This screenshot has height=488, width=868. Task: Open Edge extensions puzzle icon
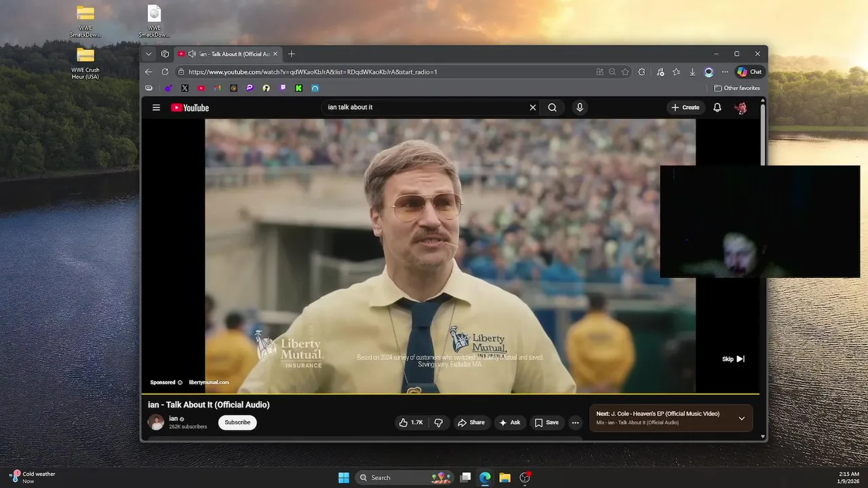[x=642, y=72]
